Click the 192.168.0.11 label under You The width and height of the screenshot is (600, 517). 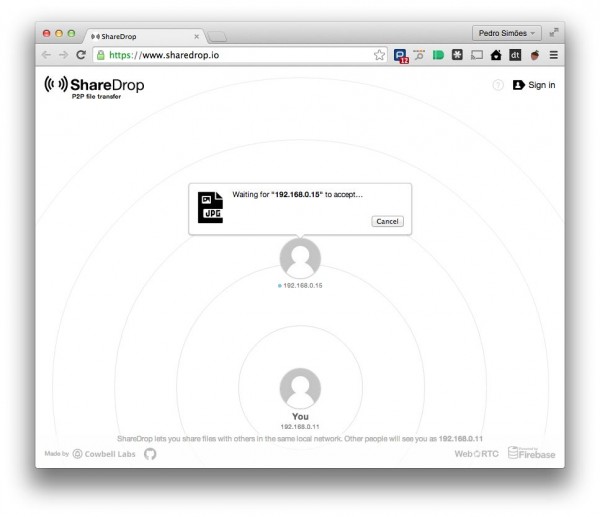coord(300,427)
